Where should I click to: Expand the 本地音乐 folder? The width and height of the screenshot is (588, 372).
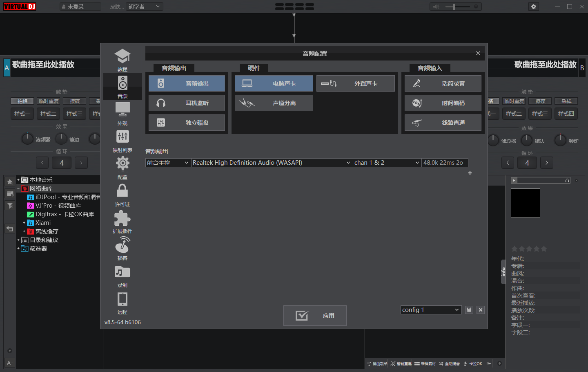(x=18, y=180)
